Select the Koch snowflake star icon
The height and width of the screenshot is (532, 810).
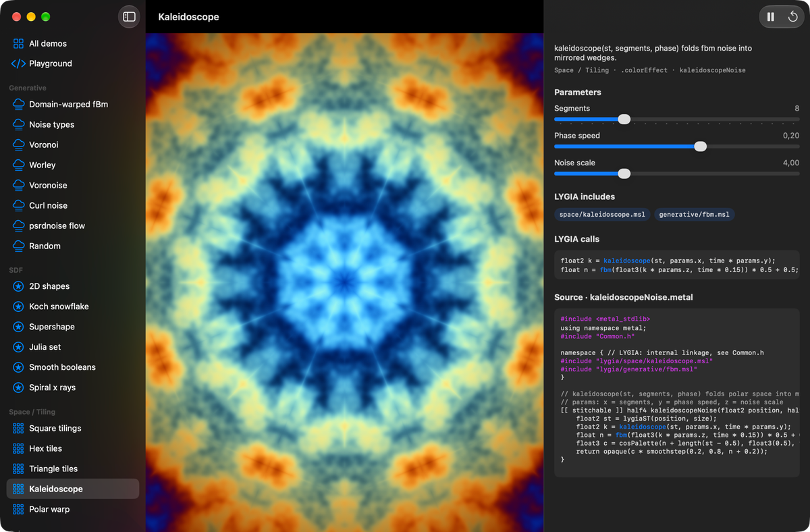[18, 307]
